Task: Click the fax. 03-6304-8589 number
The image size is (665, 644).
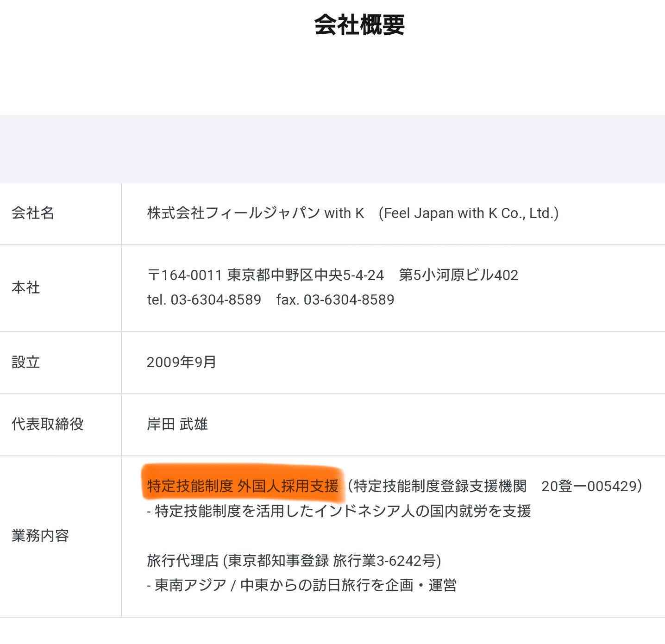Action: [335, 300]
